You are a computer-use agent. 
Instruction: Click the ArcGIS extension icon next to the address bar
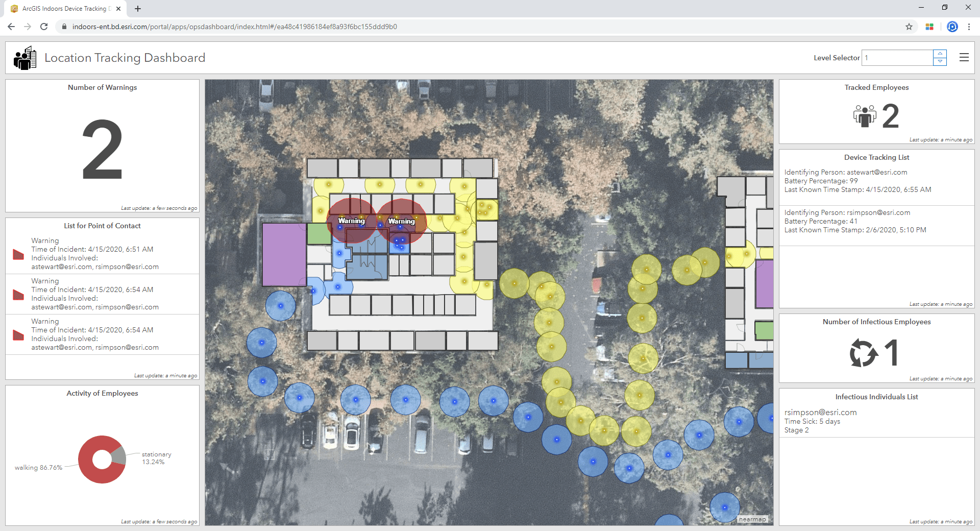[952, 27]
